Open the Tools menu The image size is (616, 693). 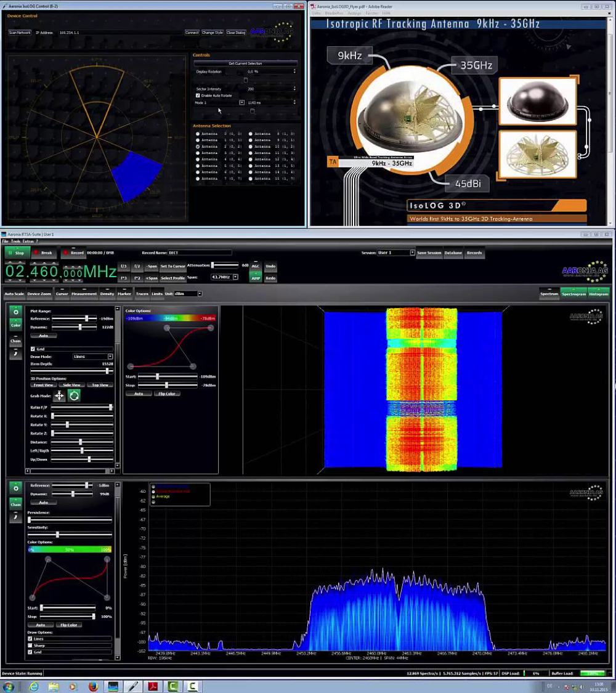click(x=15, y=241)
